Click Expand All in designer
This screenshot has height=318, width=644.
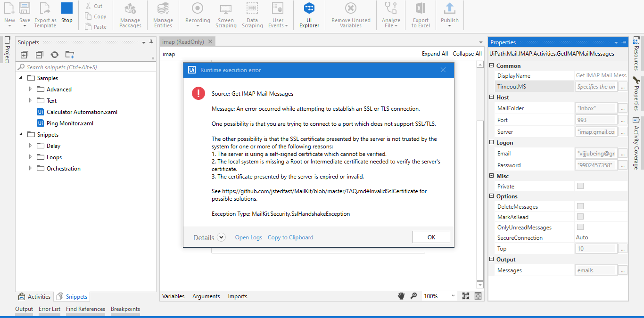(x=435, y=54)
